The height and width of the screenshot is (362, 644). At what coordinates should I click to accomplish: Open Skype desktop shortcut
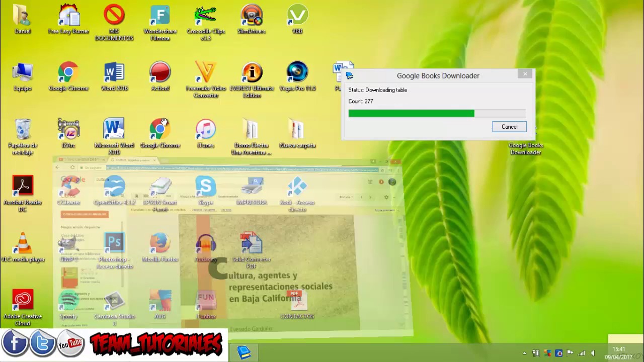pos(206,190)
